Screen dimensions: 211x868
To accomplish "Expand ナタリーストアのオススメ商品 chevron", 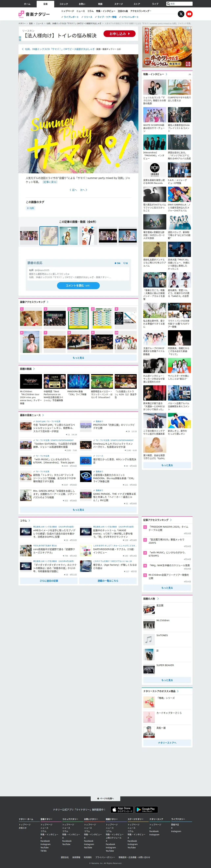I will (x=178, y=691).
